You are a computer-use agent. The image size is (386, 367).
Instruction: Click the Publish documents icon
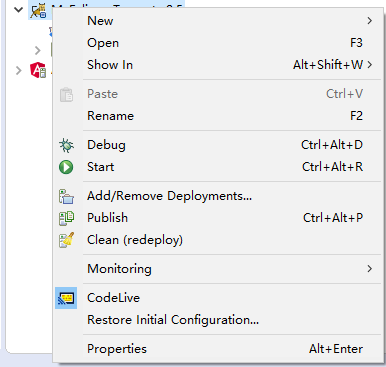pyautogui.click(x=66, y=218)
